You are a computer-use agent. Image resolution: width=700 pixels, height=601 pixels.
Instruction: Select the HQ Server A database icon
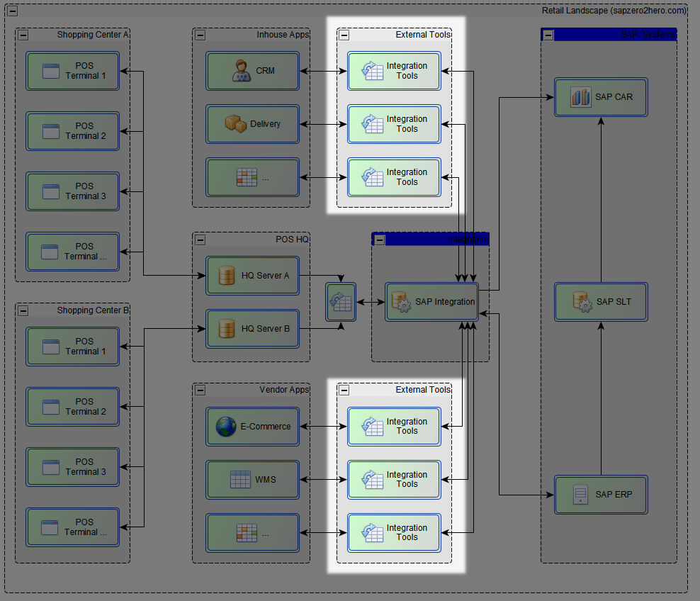coord(227,276)
